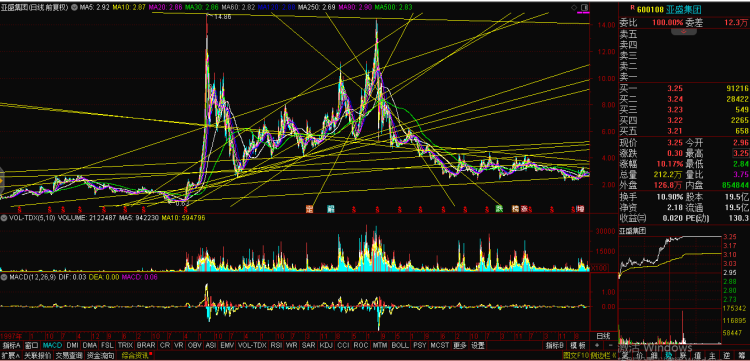Open 综合资讯 news link

pos(134,355)
